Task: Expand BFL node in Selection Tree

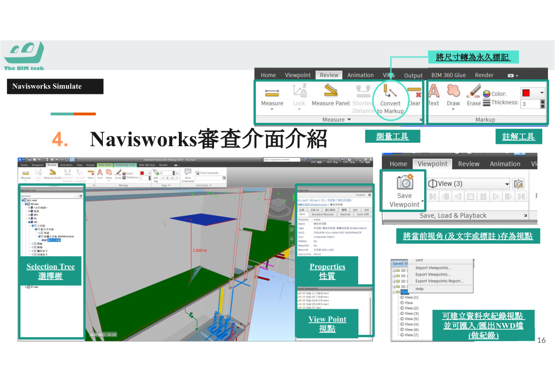Action: [x=29, y=215]
